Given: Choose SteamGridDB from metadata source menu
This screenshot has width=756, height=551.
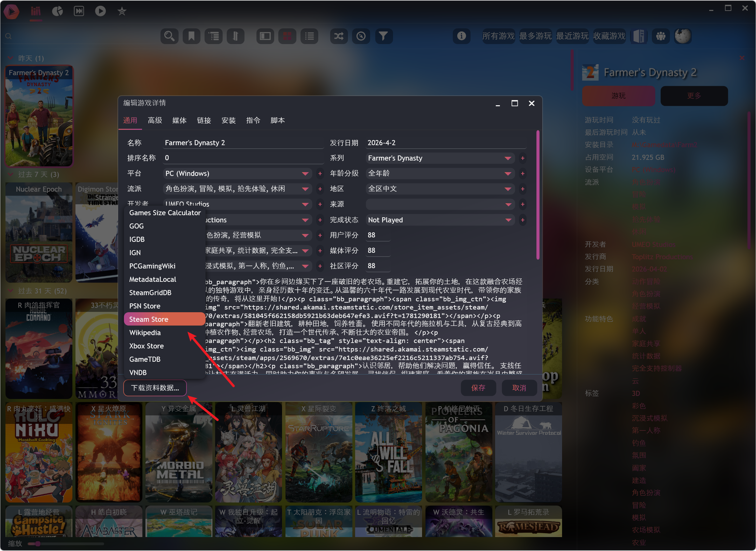Looking at the screenshot, I should tap(165, 293).
